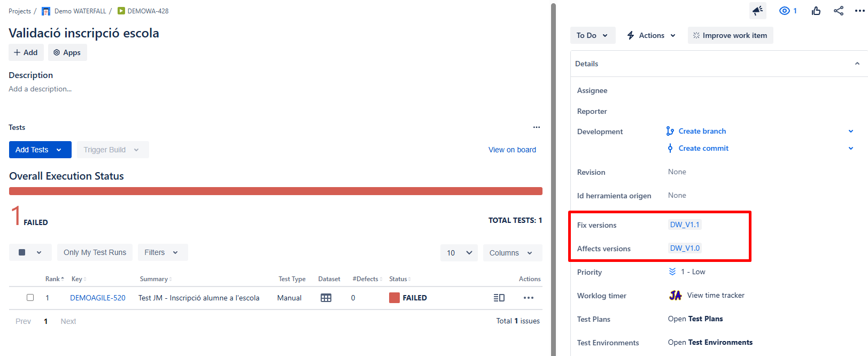Click the Low priority double-chevron icon
The height and width of the screenshot is (356, 868).
tap(672, 272)
